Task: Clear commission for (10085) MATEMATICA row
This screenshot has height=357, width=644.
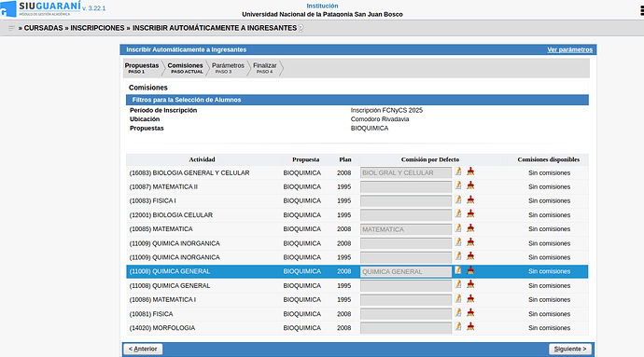Action: point(470,228)
